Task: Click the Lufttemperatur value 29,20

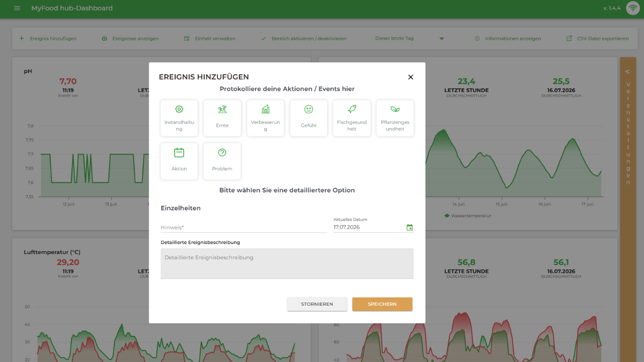Action: pos(68,262)
